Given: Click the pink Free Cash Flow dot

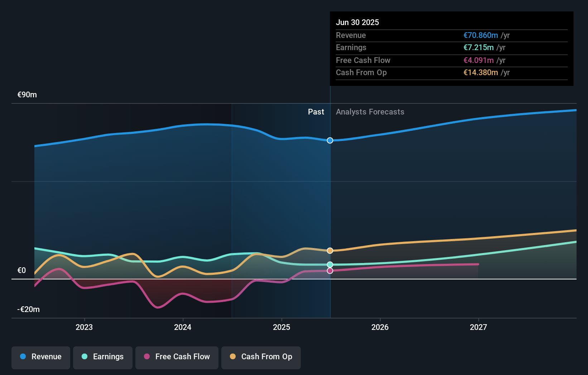Looking at the screenshot, I should coord(147,357).
